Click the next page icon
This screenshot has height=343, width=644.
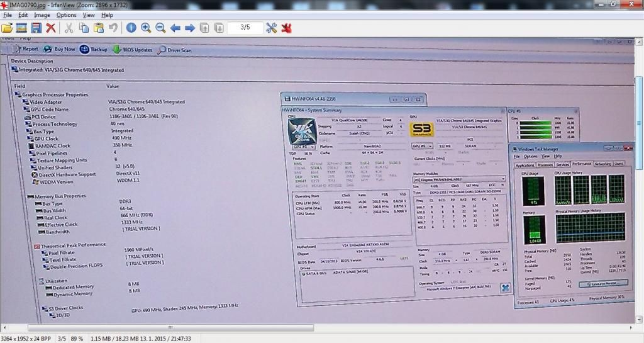pyautogui.click(x=219, y=28)
